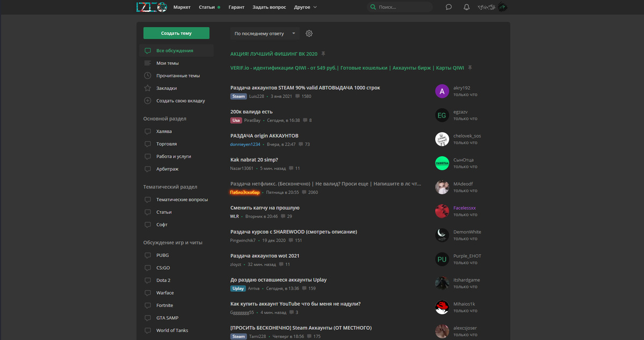Screen dimensions: 644x340
Task: Open thread РАЗДАЧА origin АККАУНТОВ
Action: 264,135
